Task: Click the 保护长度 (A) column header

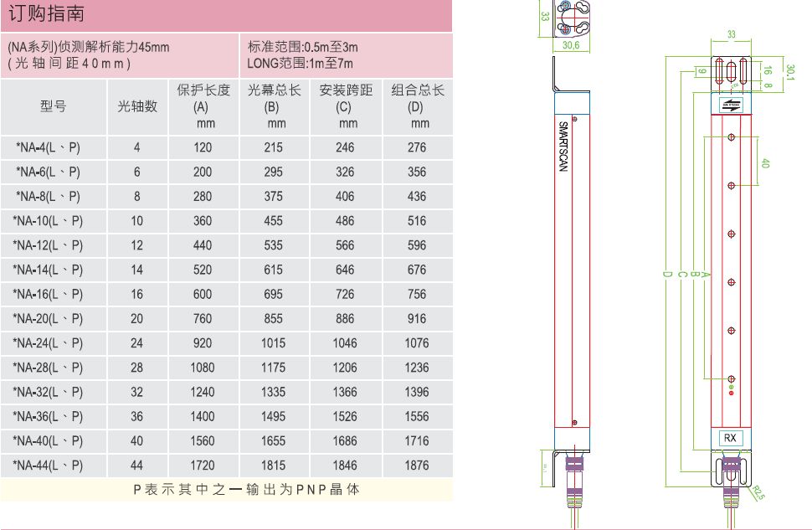Action: coord(203,106)
